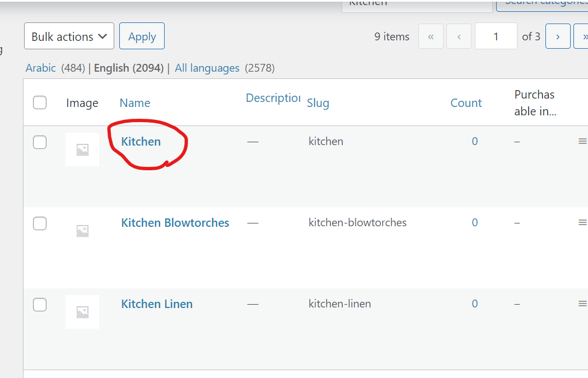
Task: Open the Kitchen Blowtorches category link
Action: tap(175, 223)
